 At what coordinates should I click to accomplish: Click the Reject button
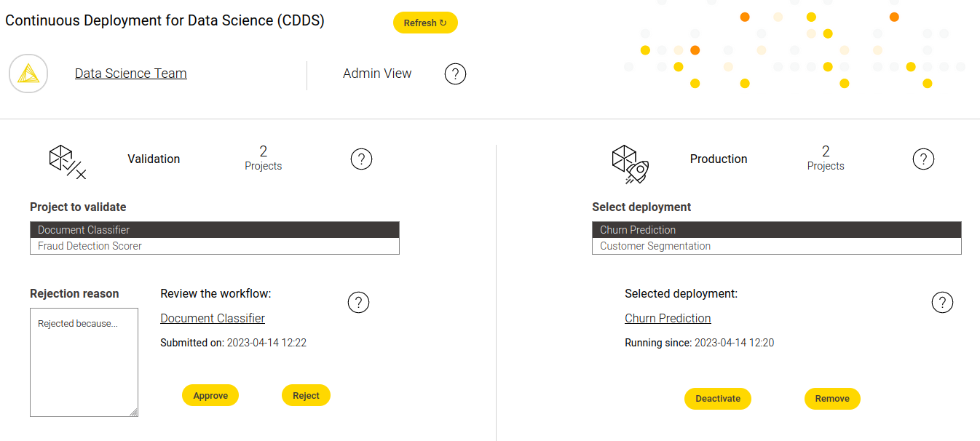click(x=306, y=396)
